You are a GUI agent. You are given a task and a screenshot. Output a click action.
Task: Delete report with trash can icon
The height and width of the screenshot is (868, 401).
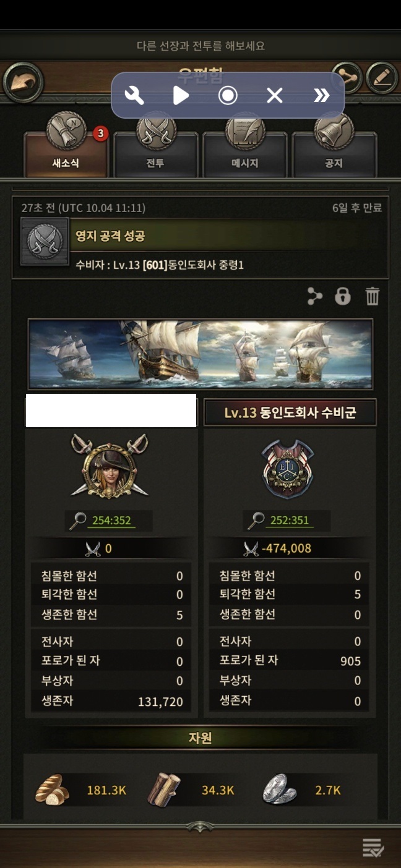coord(372,297)
